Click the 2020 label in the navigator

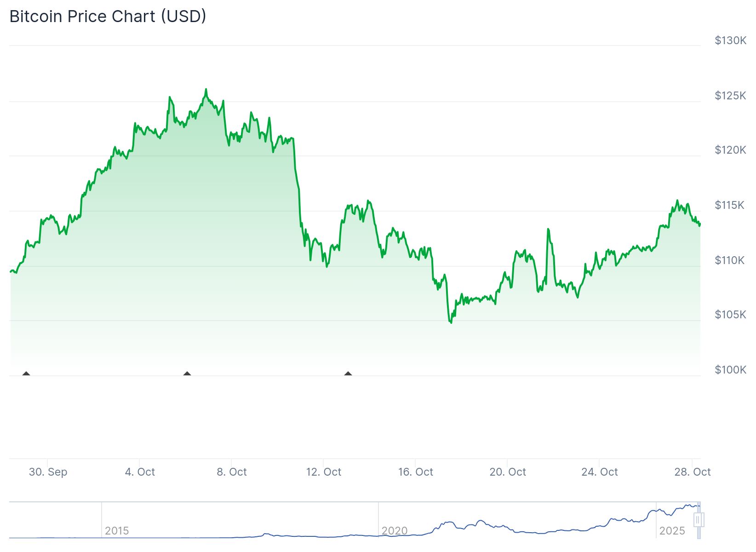[x=395, y=531]
